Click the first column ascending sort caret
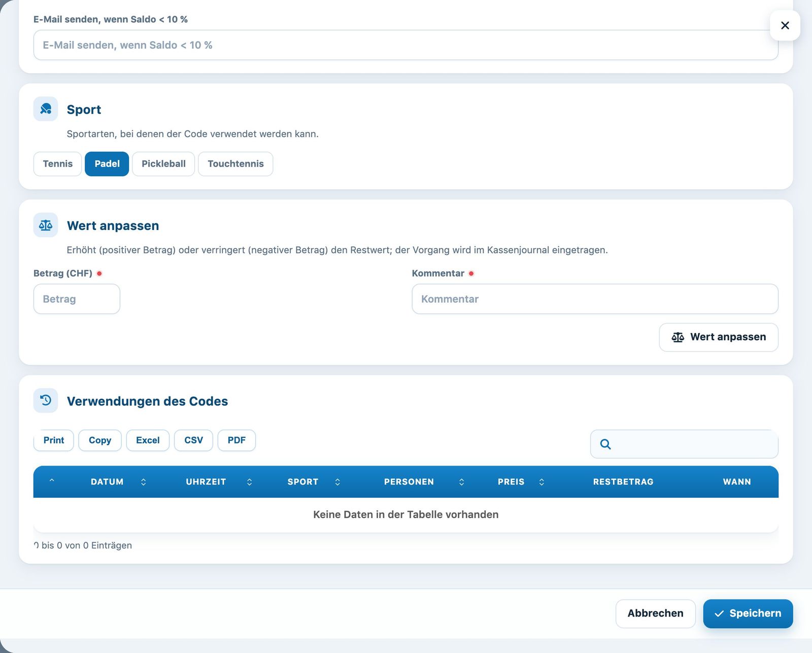Image resolution: width=812 pixels, height=653 pixels. pyautogui.click(x=52, y=480)
